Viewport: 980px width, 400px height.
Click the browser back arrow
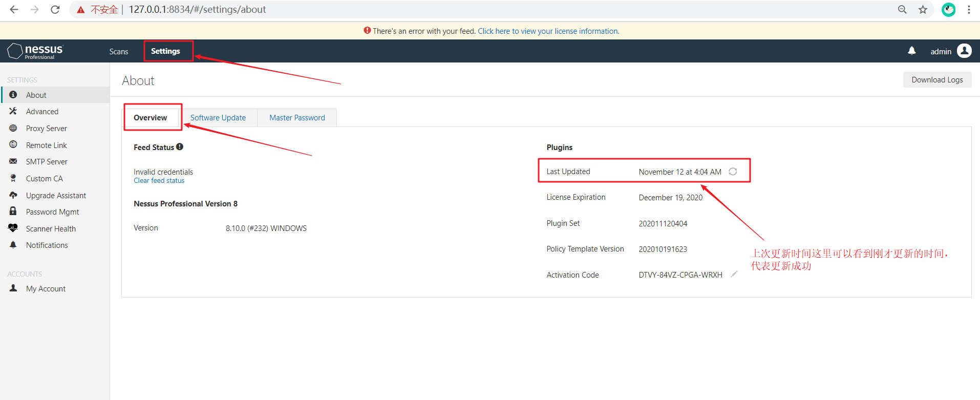pyautogui.click(x=14, y=10)
